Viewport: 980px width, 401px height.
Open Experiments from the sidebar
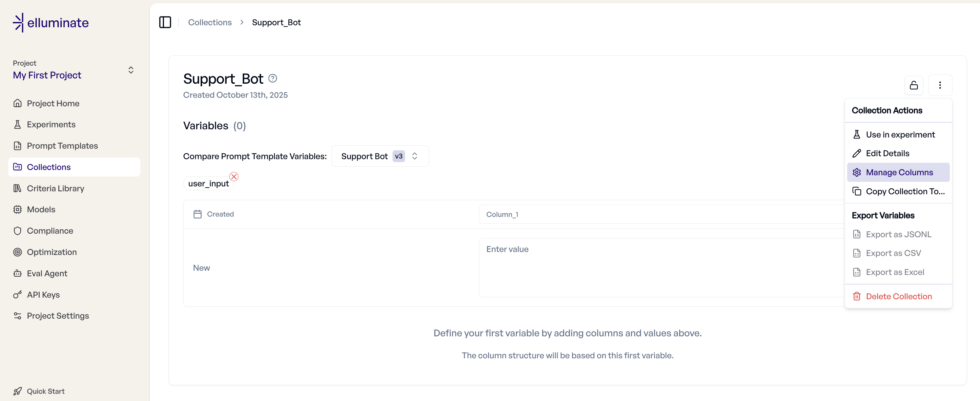click(51, 124)
